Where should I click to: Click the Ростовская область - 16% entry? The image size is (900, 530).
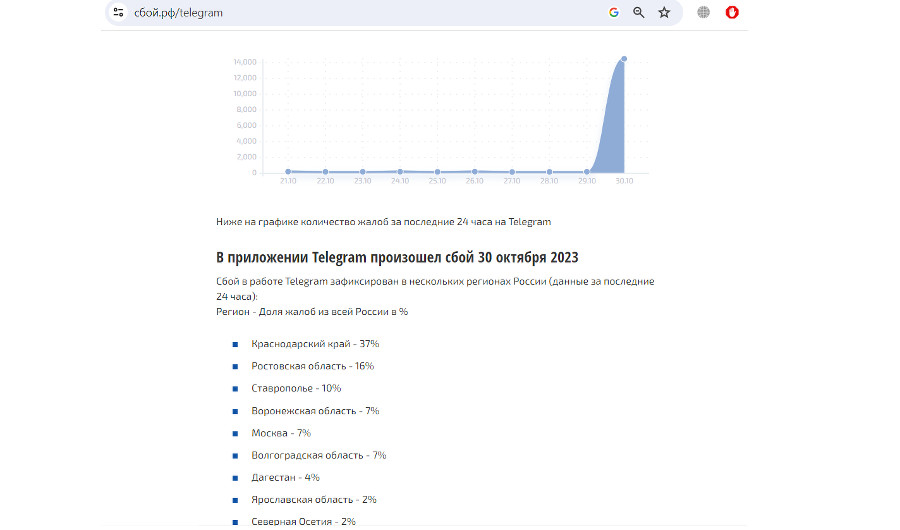pyautogui.click(x=312, y=366)
